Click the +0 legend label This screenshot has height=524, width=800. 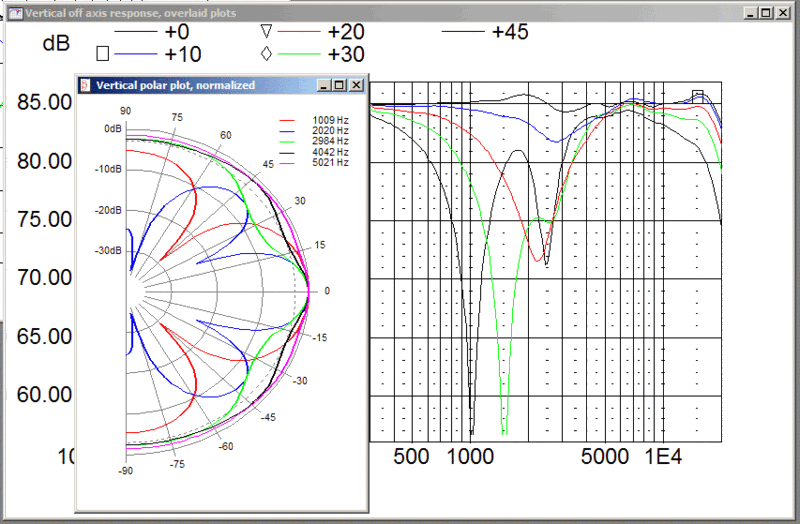click(177, 32)
